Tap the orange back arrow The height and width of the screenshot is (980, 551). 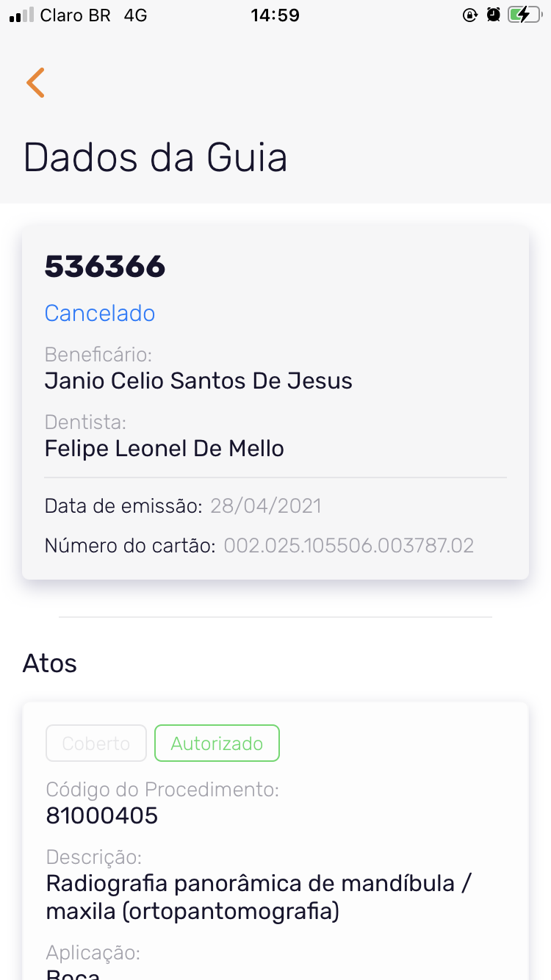tap(35, 82)
